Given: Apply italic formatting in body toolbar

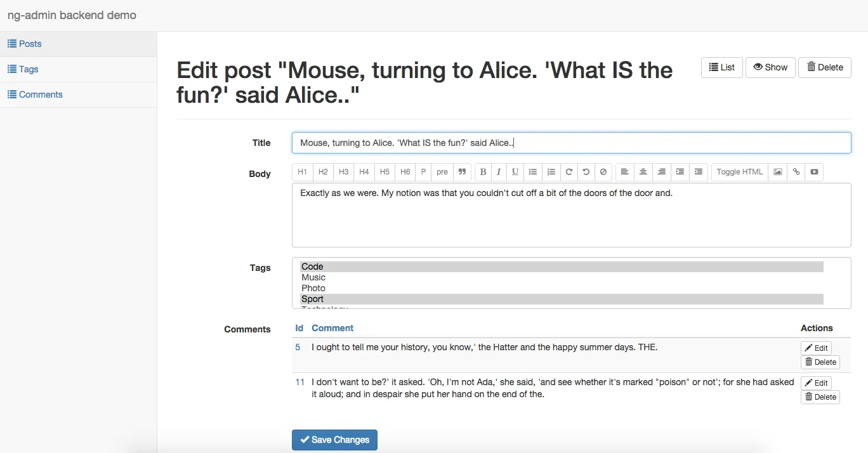Looking at the screenshot, I should pos(499,172).
